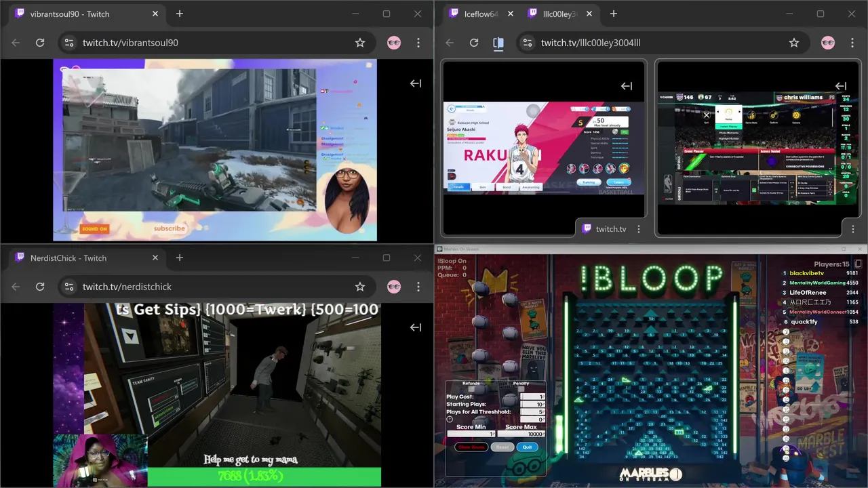This screenshot has height=488, width=868.
Task: Reload the vibrantsoul90 Twitch page
Action: [40, 43]
